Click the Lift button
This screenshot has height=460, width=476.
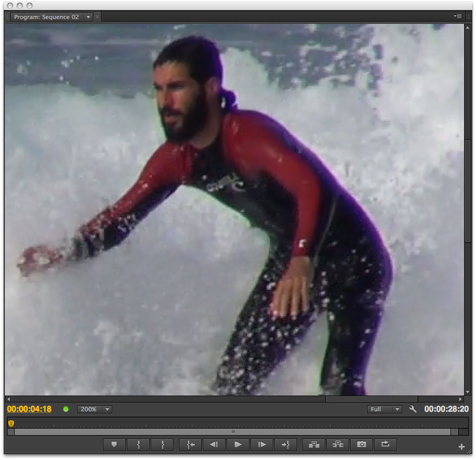314,444
